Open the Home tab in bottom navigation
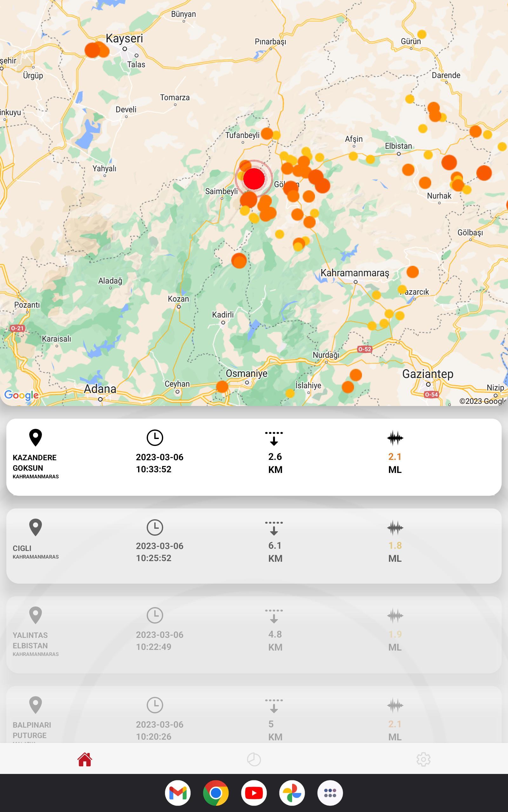508x812 pixels. 85,759
